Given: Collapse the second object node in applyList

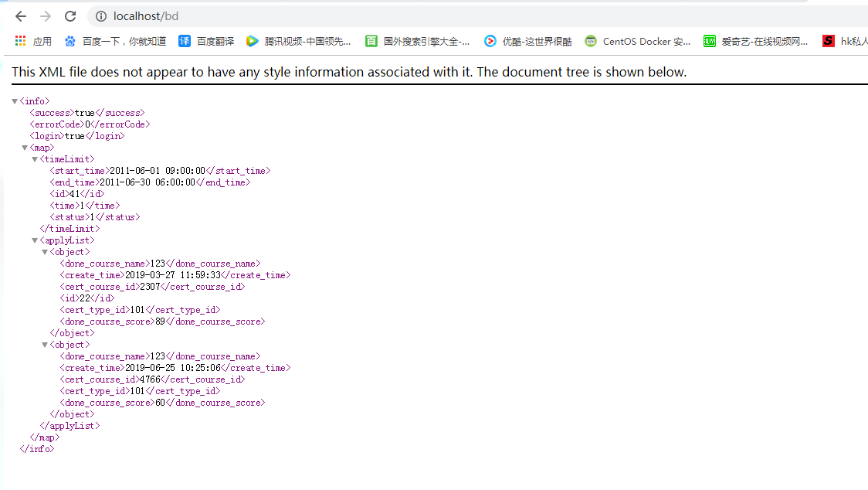Looking at the screenshot, I should coord(45,344).
